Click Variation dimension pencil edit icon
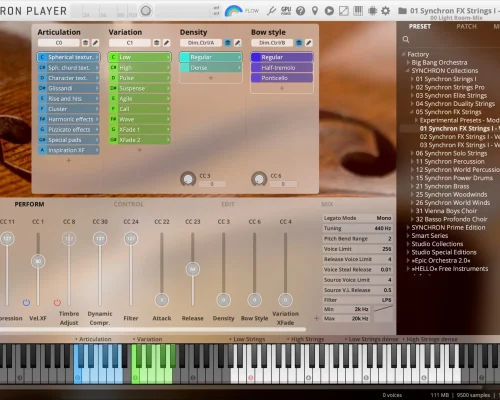The height and width of the screenshot is (400, 500). (166, 43)
